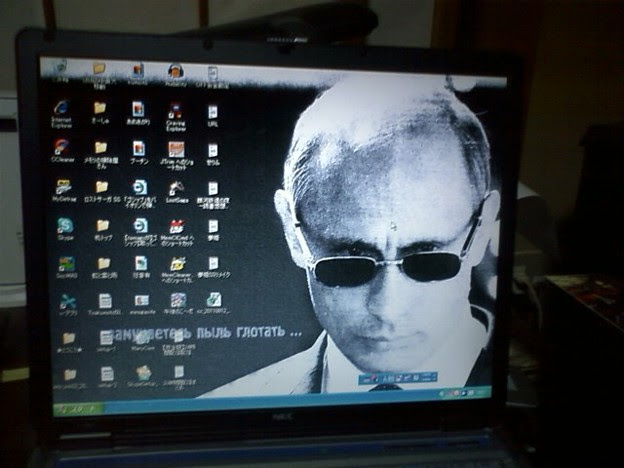Launch the yellow cleaner shortcut below it

coord(177,269)
